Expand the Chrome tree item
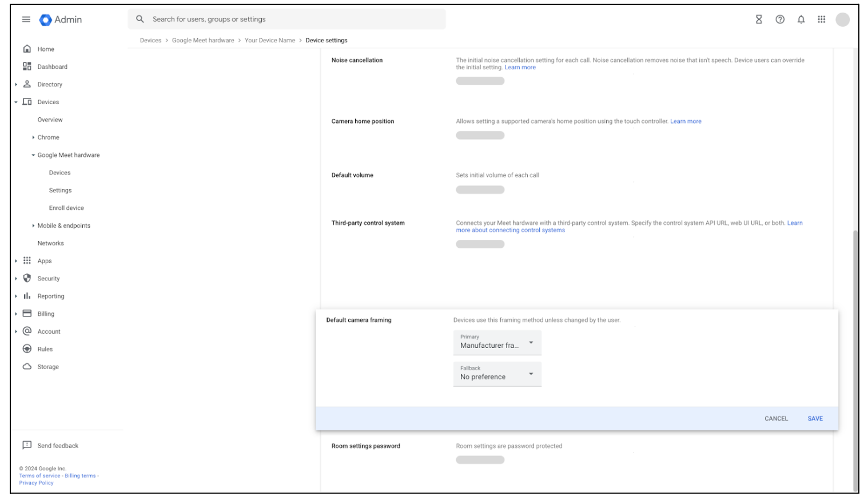Viewport: 868px width, 499px height. click(34, 137)
